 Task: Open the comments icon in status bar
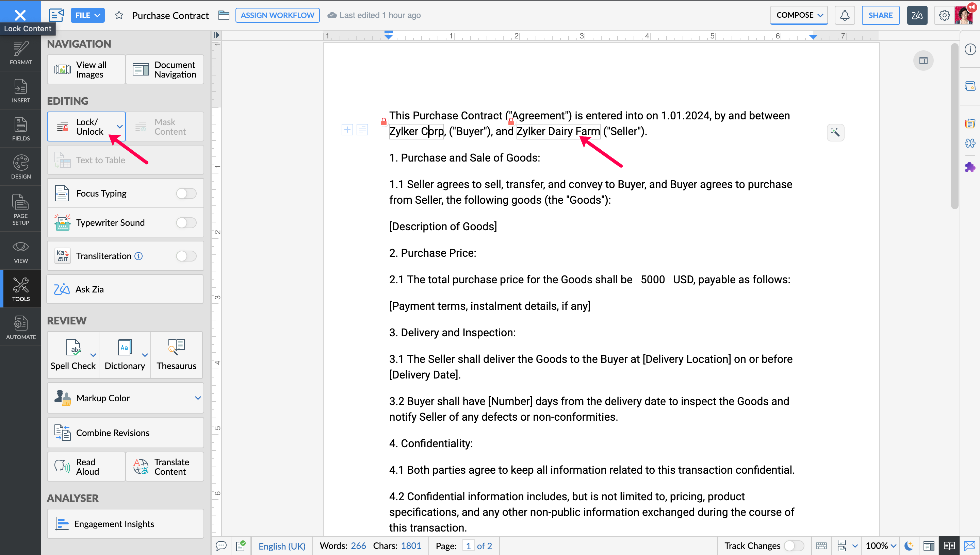coord(221,546)
